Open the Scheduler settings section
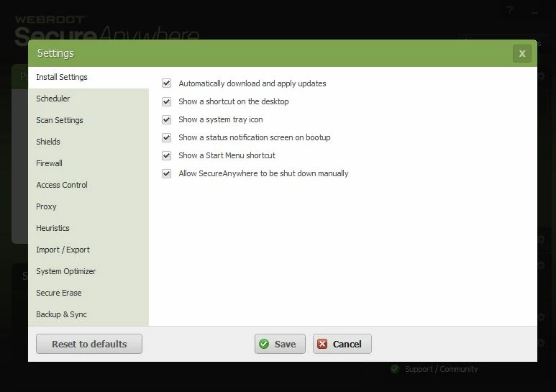This screenshot has width=556, height=392. pyautogui.click(x=88, y=99)
